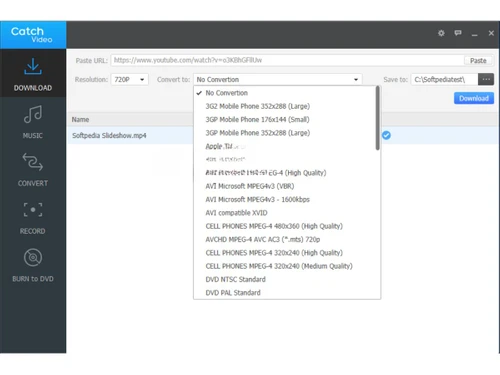
Task: Click into the Paste URL field
Action: [x=287, y=60]
